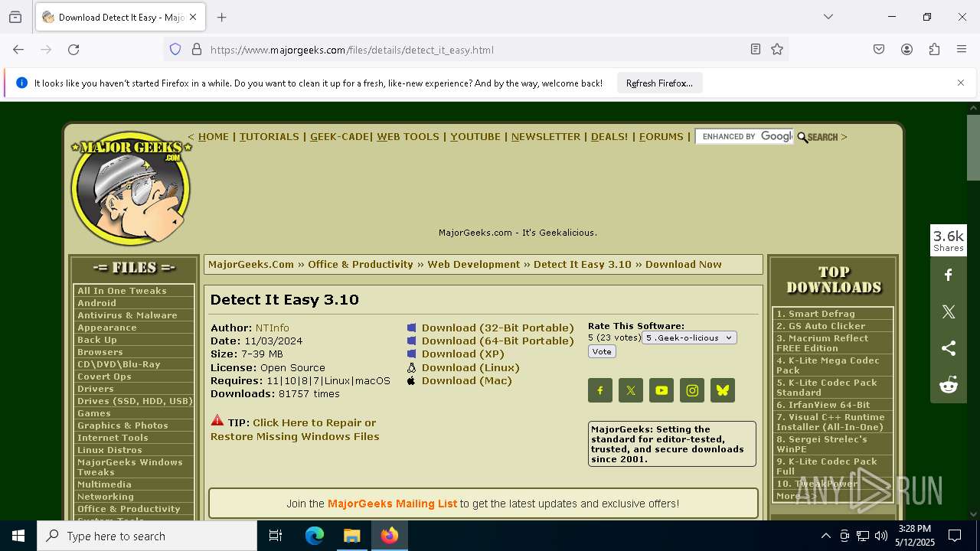This screenshot has width=980, height=551.
Task: Open Firefox account icon
Action: (x=906, y=50)
